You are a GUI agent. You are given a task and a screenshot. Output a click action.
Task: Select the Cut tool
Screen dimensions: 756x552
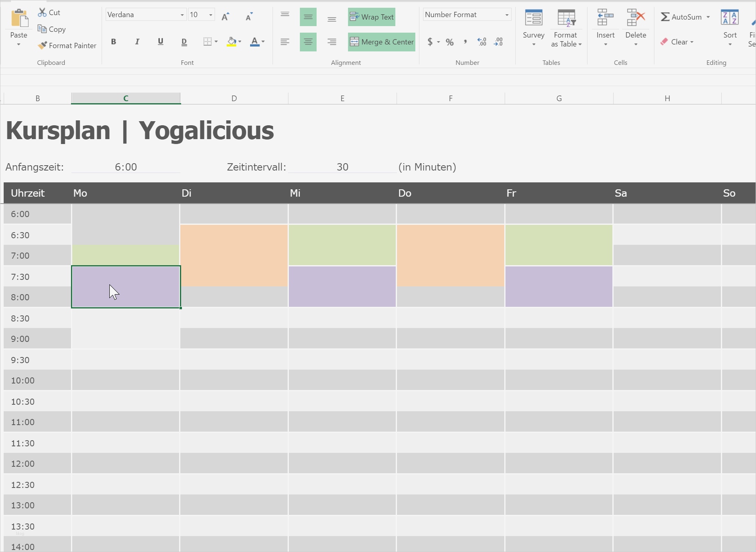49,12
